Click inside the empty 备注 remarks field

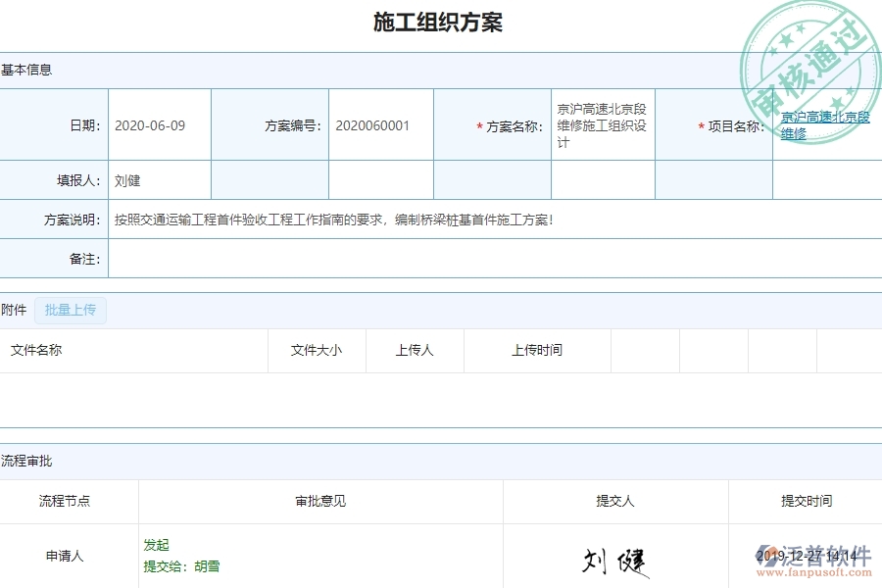point(392,258)
